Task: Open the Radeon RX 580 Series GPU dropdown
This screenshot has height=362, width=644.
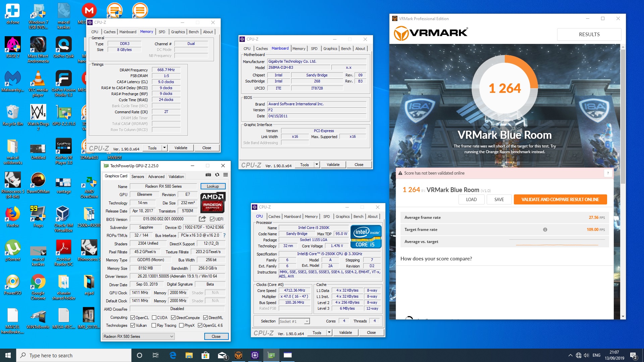Action: click(138, 336)
